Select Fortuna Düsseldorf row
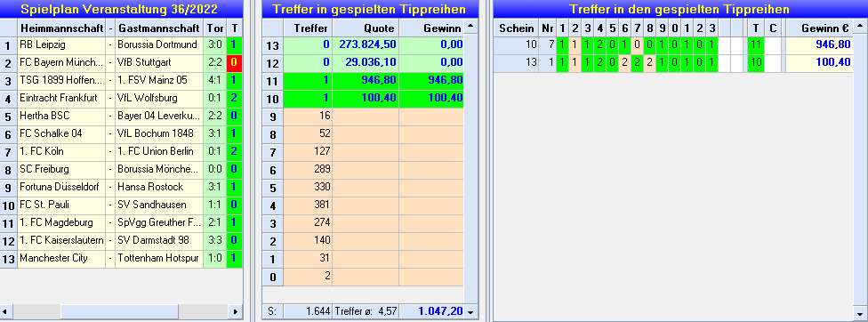Screen dimensions: 868x322 pyautogui.click(x=121, y=187)
